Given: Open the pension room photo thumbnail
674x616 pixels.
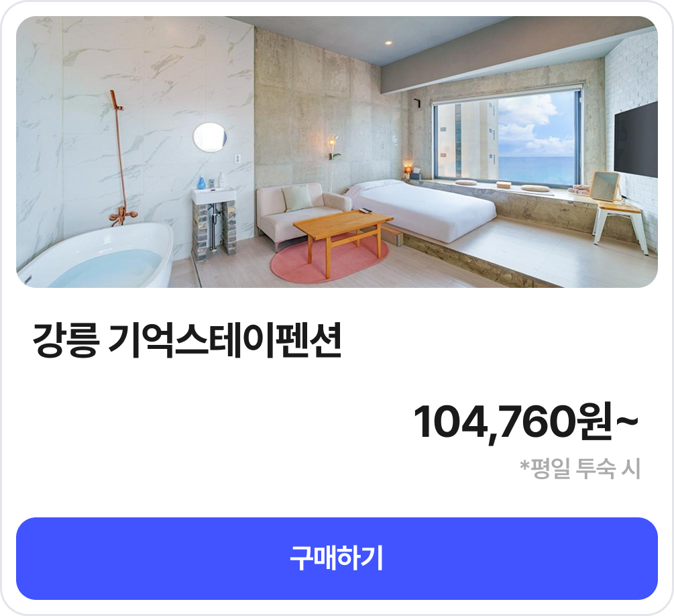Looking at the screenshot, I should [x=337, y=152].
